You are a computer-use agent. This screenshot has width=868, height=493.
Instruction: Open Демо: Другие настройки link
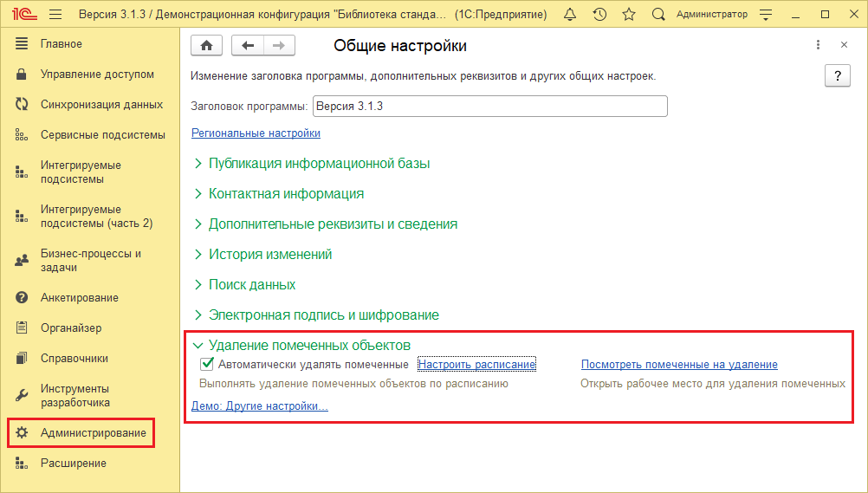[260, 406]
